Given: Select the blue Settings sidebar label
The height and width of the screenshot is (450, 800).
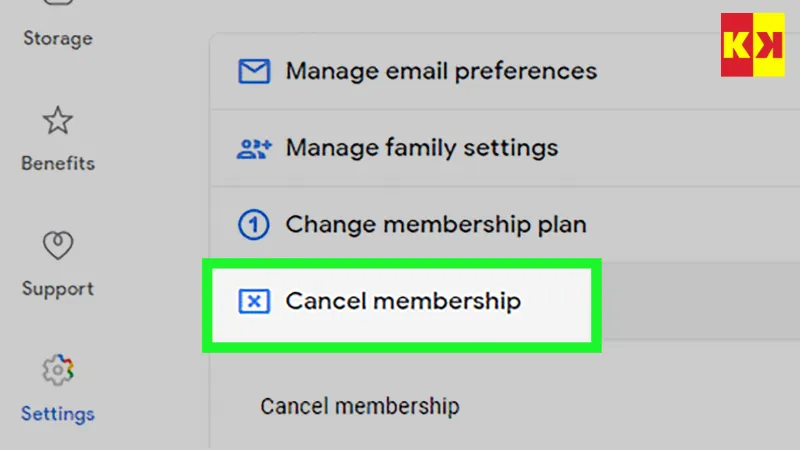Looking at the screenshot, I should coord(57,413).
